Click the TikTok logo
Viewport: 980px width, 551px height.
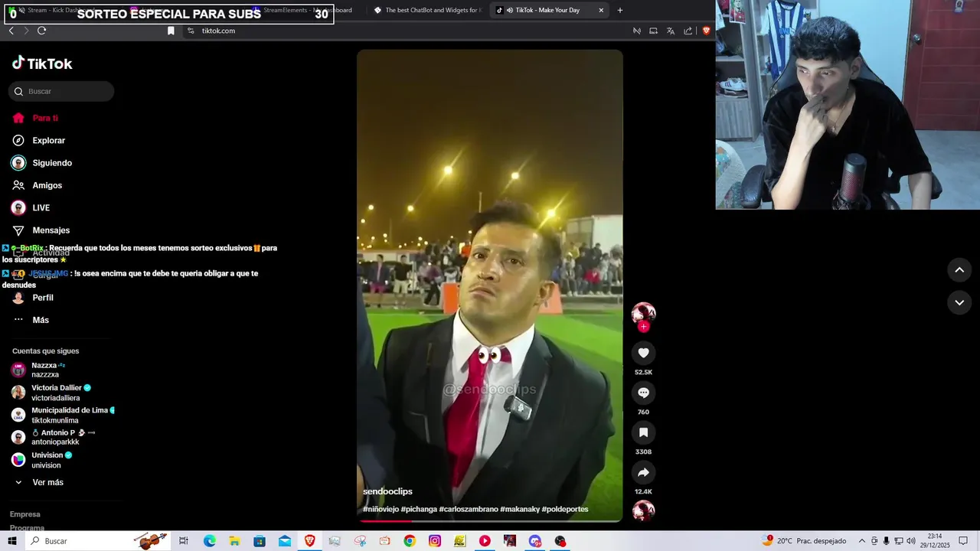tap(42, 64)
